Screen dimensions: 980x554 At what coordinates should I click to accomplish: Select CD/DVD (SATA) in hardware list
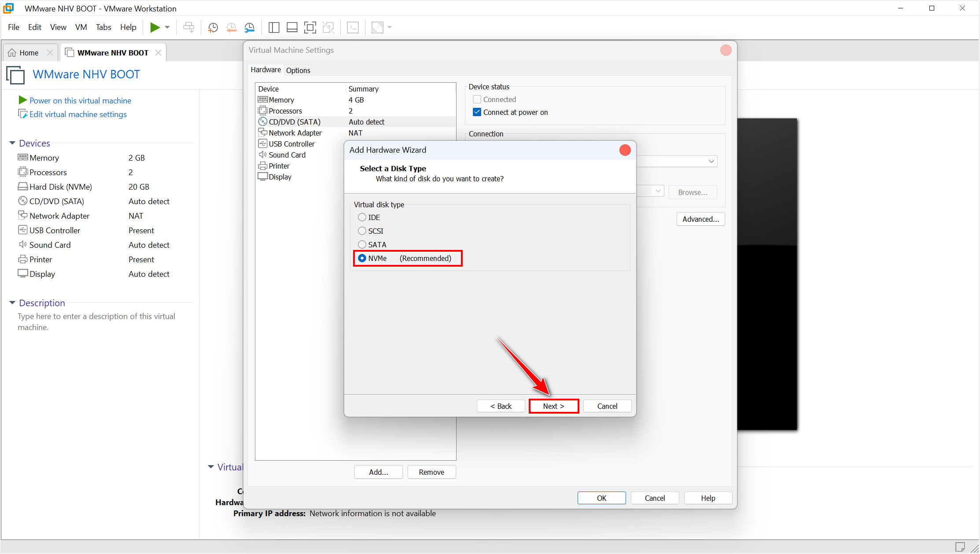point(295,122)
